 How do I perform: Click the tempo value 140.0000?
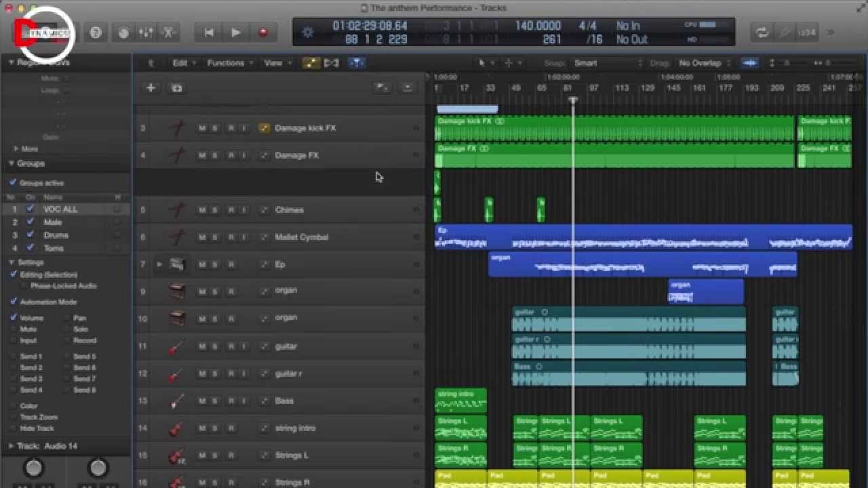[x=538, y=26]
